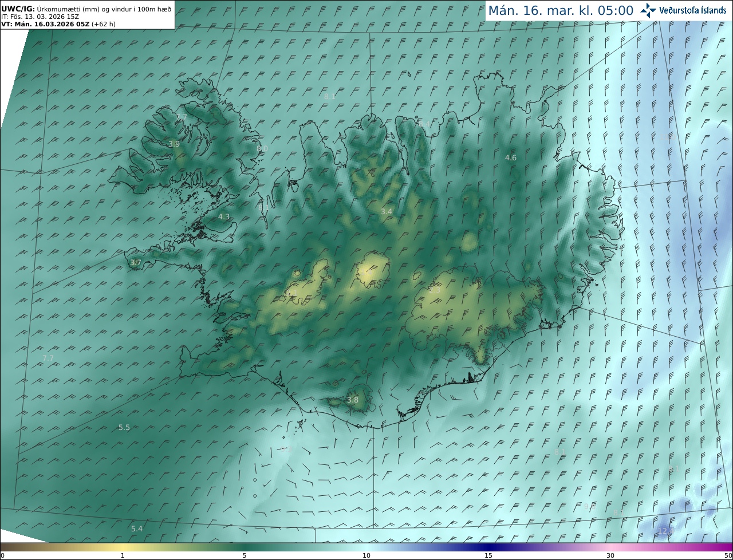Click the '15' tick on the color scale
The width and height of the screenshot is (733, 560).
(x=488, y=555)
